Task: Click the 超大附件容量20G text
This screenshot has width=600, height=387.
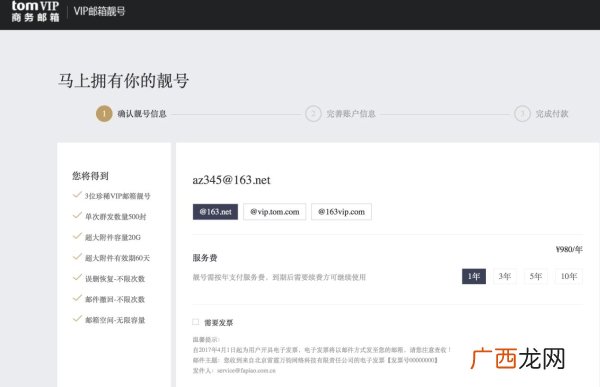Action: tap(113, 237)
